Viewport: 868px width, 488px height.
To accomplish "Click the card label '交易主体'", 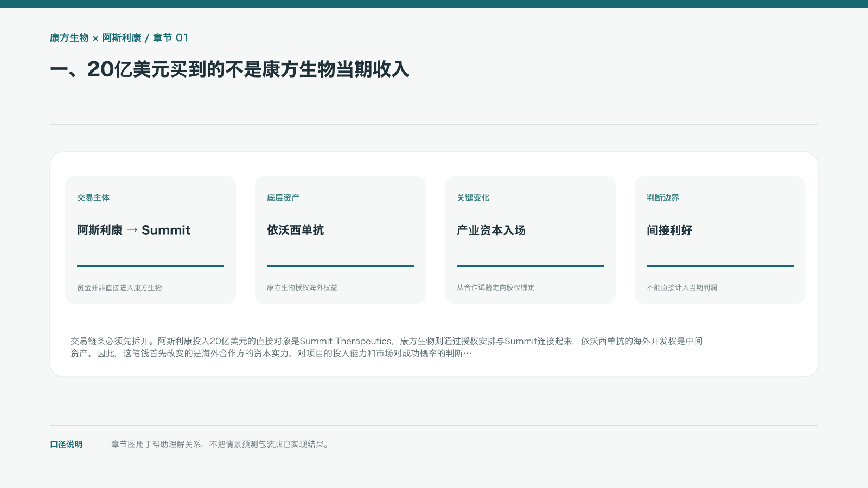I will click(93, 198).
